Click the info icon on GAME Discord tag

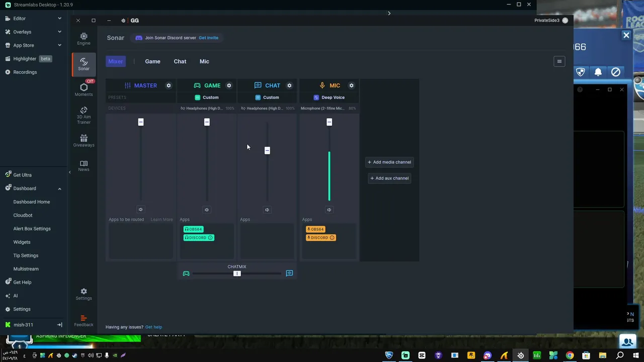click(210, 238)
